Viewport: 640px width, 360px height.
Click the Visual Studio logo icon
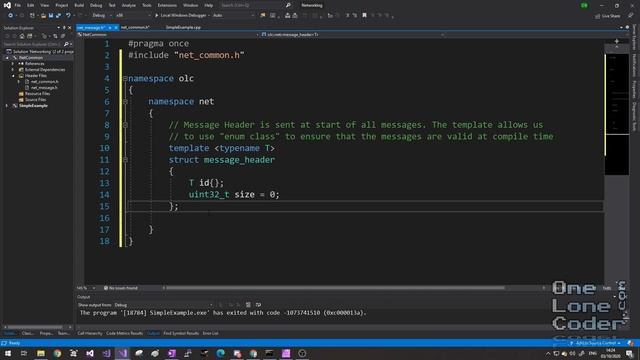coord(7,5)
